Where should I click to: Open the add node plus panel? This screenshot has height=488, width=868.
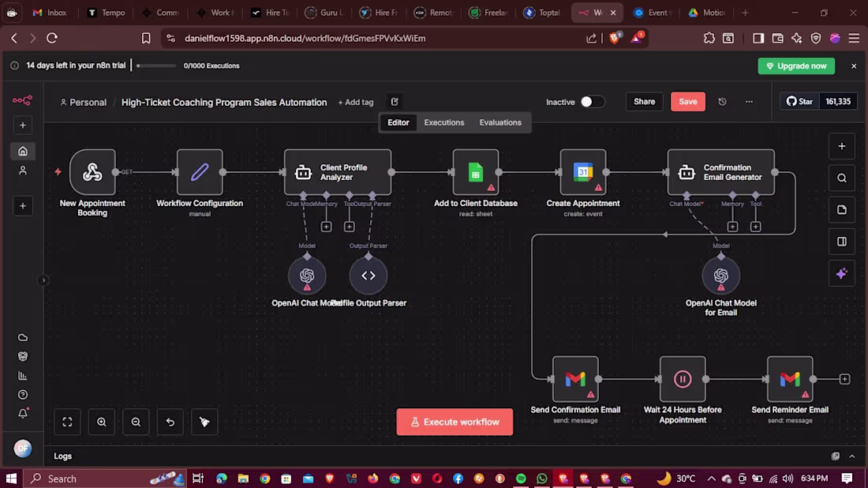(842, 146)
